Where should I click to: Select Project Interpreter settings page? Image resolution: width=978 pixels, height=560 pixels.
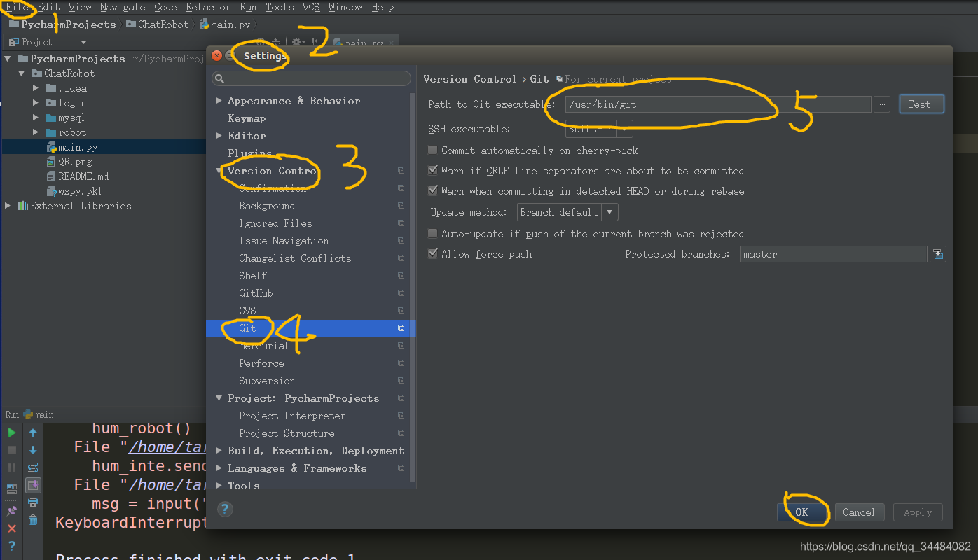292,416
